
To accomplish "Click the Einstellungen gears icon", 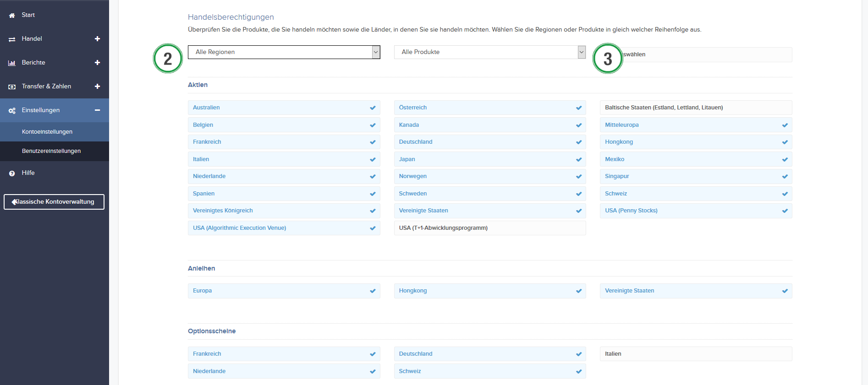I will point(12,111).
